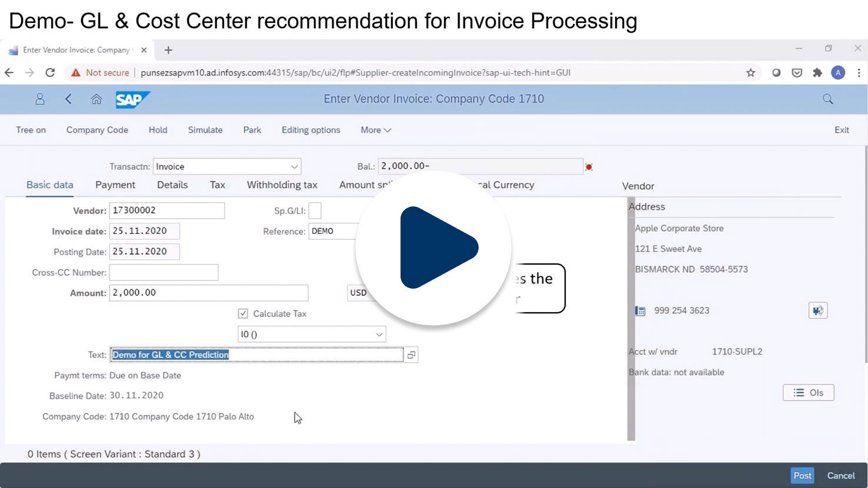The image size is (868, 488).
Task: Click Company Code toolbar button
Action: (x=97, y=130)
